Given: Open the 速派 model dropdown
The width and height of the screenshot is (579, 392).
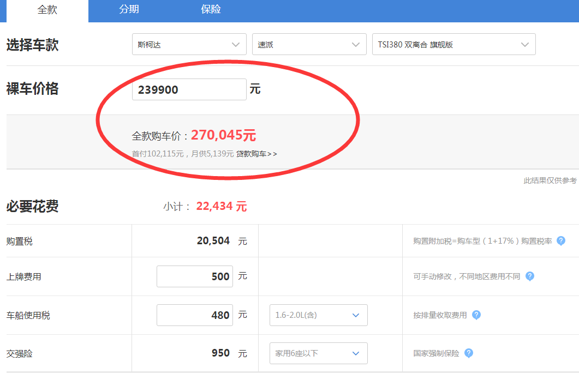Looking at the screenshot, I should coord(309,44).
